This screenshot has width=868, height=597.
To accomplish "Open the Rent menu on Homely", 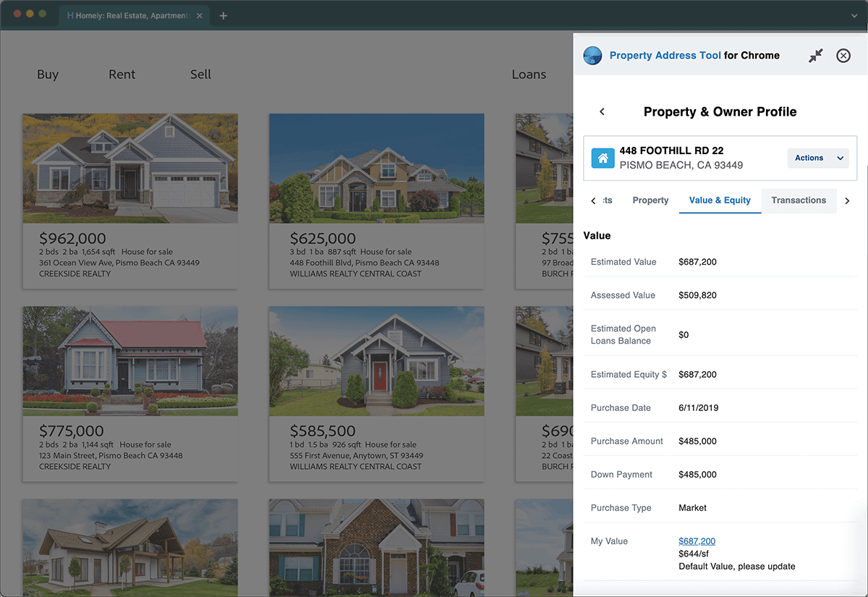I will (122, 74).
